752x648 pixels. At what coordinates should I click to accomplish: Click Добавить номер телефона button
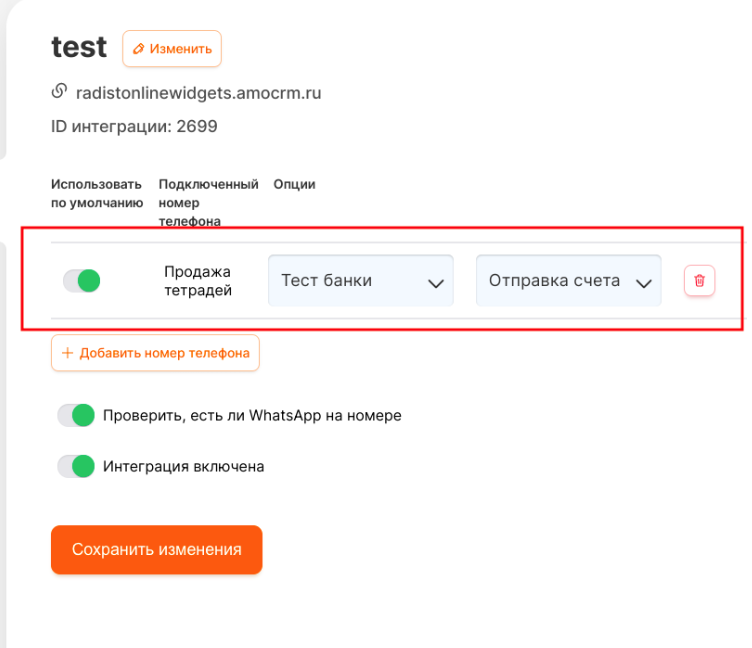tap(155, 353)
